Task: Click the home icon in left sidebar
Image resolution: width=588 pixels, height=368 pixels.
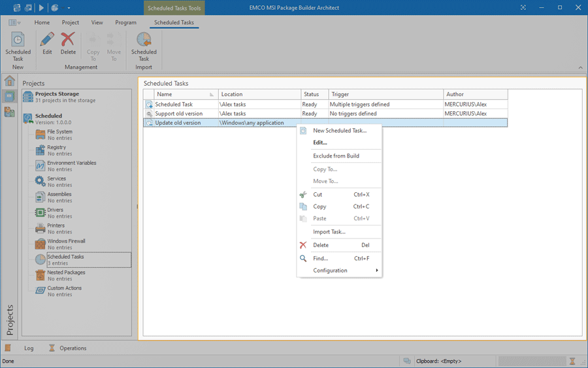Action: (x=9, y=80)
